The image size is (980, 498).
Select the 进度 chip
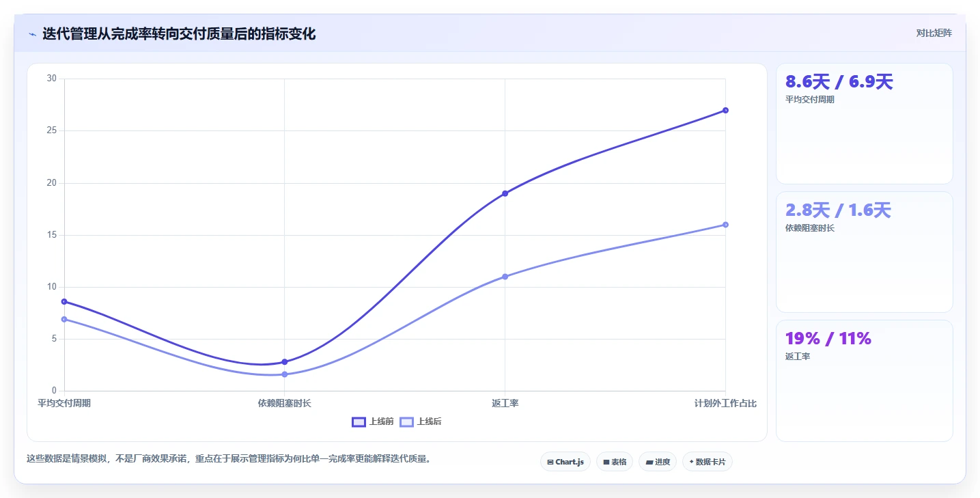coord(658,462)
